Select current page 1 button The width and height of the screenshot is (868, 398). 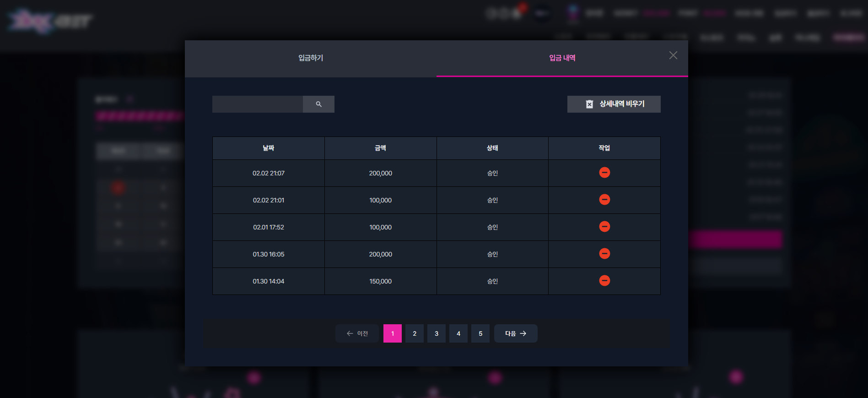coord(393,333)
